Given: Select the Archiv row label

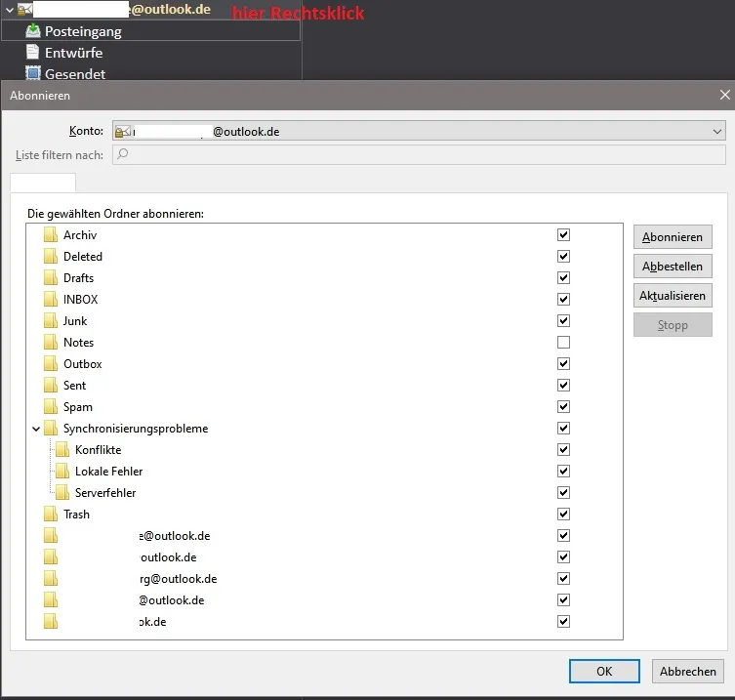Looking at the screenshot, I should pyautogui.click(x=80, y=235).
